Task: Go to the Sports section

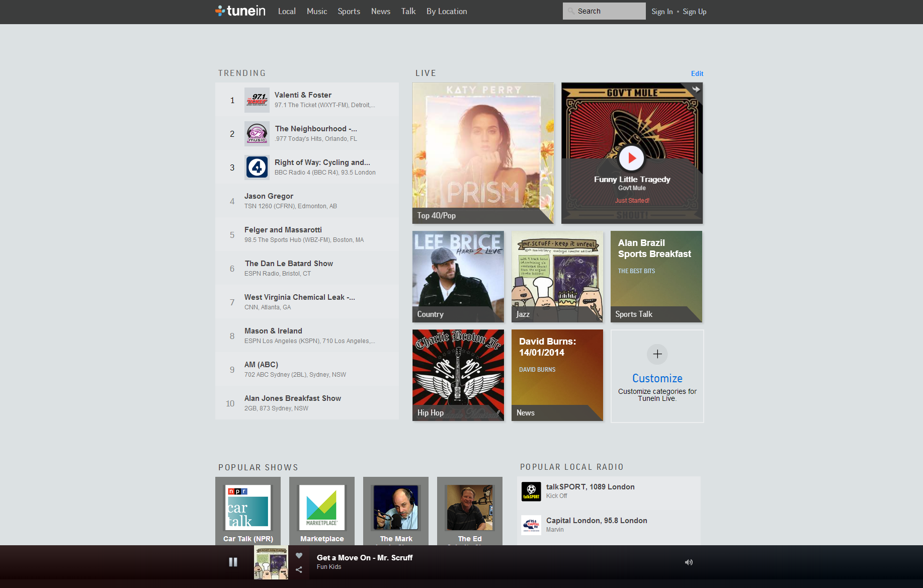Action: coord(349,12)
